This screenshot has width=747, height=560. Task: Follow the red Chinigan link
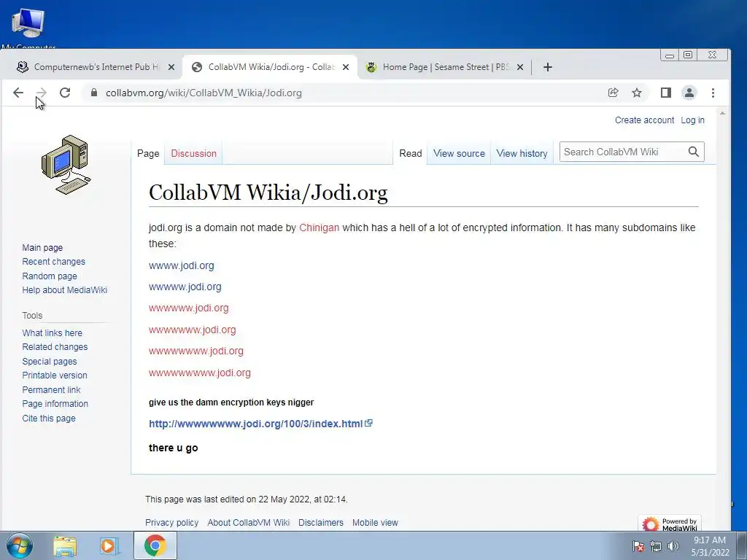point(320,227)
